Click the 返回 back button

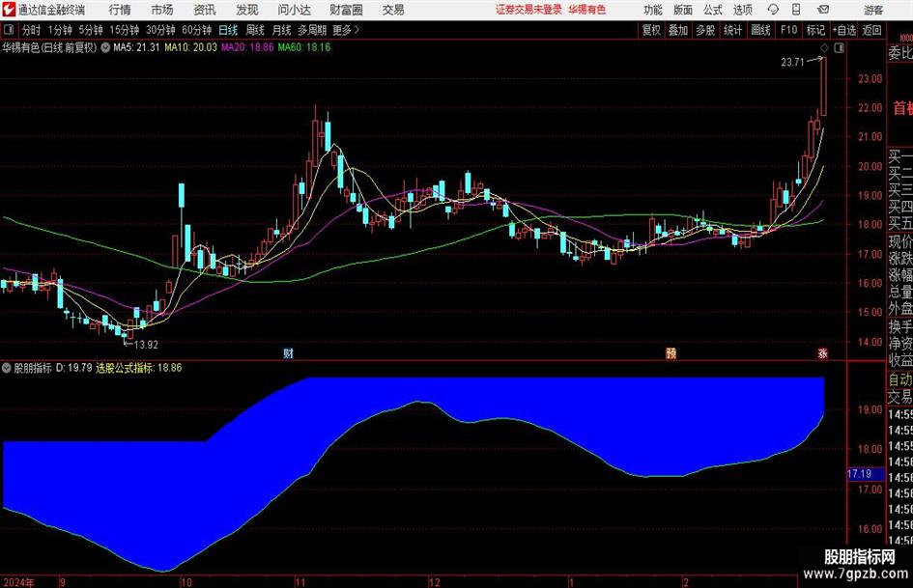[871, 30]
